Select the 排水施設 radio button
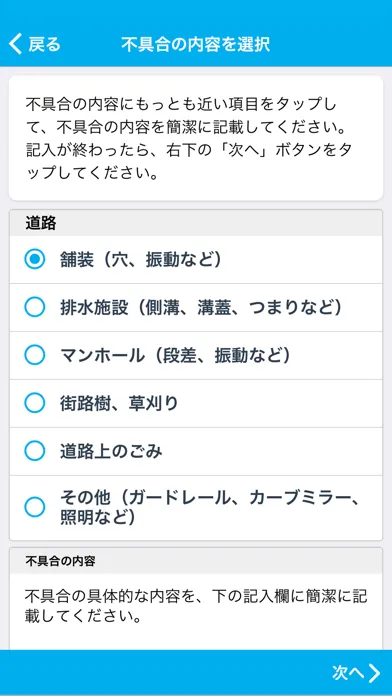The height and width of the screenshot is (696, 392). tap(35, 307)
